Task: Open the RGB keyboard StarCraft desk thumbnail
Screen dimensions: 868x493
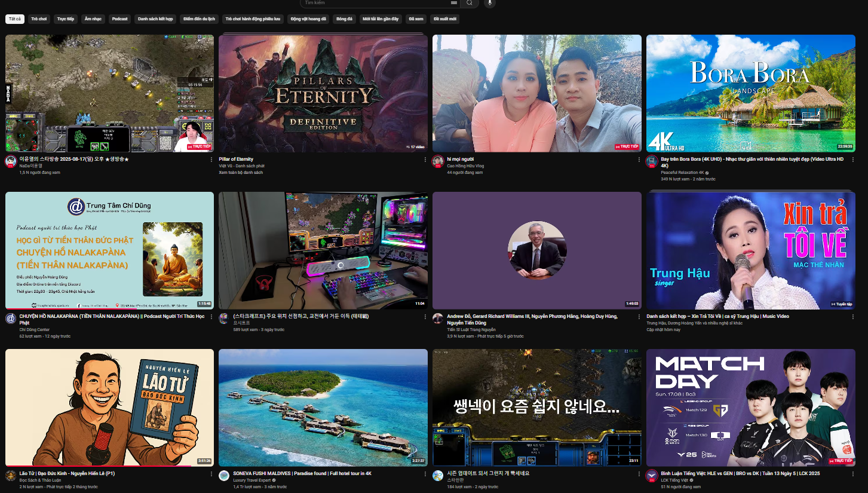Action: 323,250
